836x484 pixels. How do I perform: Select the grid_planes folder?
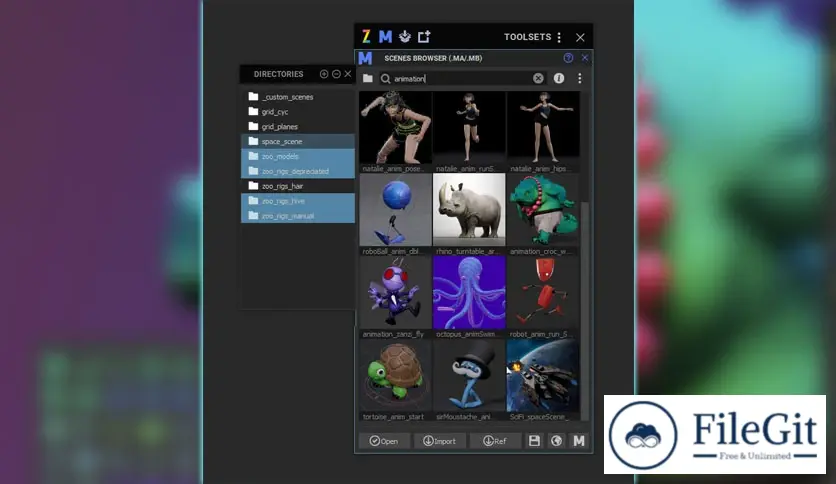pos(298,127)
